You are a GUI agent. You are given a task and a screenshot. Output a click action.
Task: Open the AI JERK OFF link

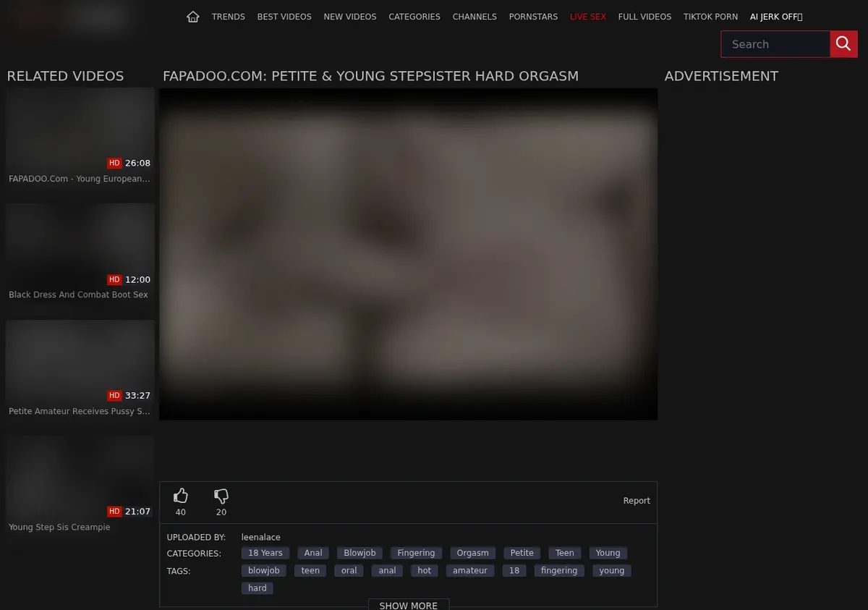coord(776,17)
